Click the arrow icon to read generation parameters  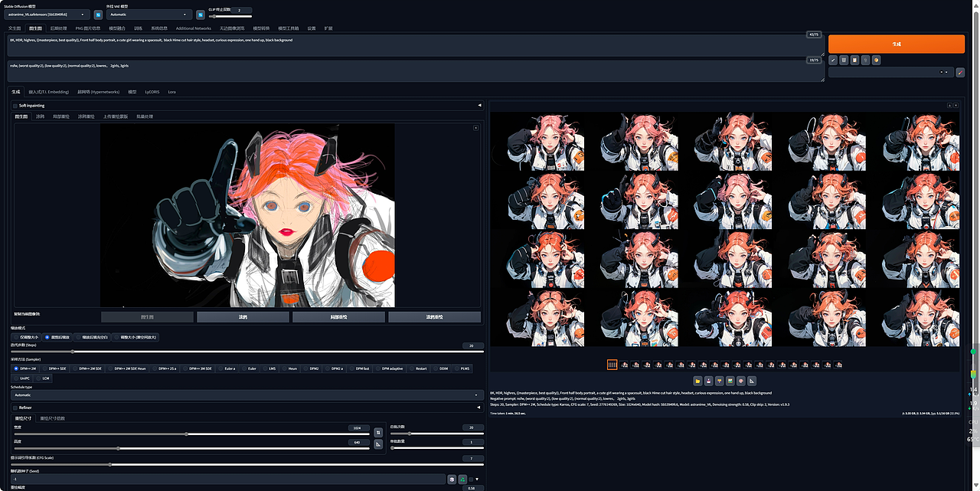tap(833, 60)
